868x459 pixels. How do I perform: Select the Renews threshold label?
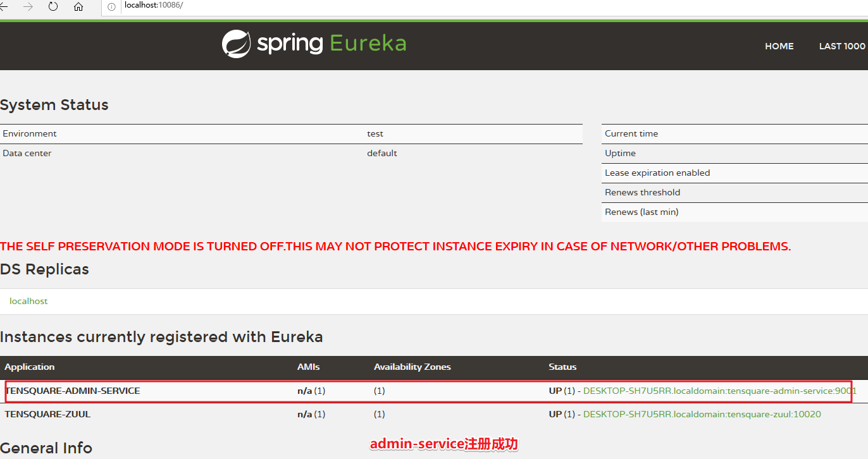pos(642,192)
